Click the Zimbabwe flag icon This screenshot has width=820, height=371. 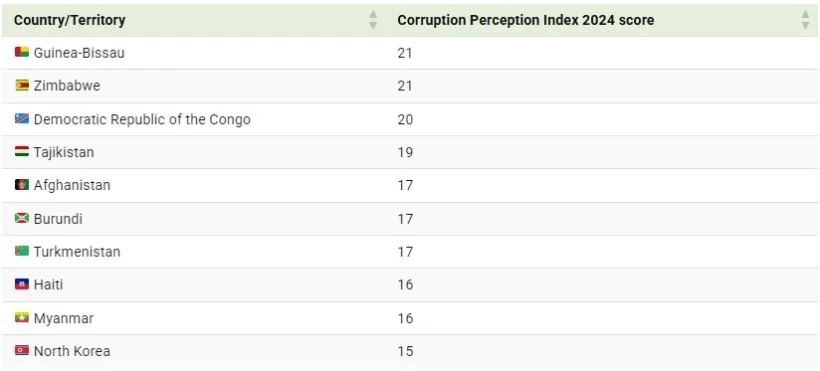click(x=22, y=85)
